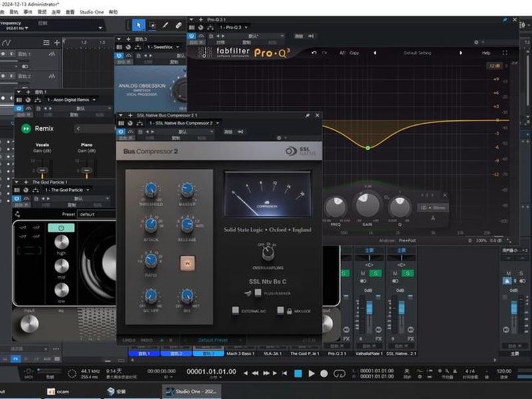Choose the Eraser tool in the toolbar
Screen dimensions: 532x399
point(178,25)
